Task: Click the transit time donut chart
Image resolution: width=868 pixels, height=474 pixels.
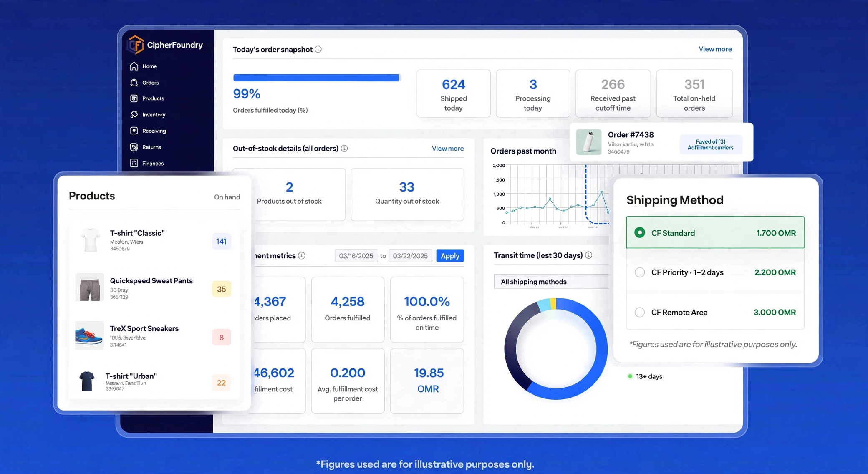Action: (556, 349)
